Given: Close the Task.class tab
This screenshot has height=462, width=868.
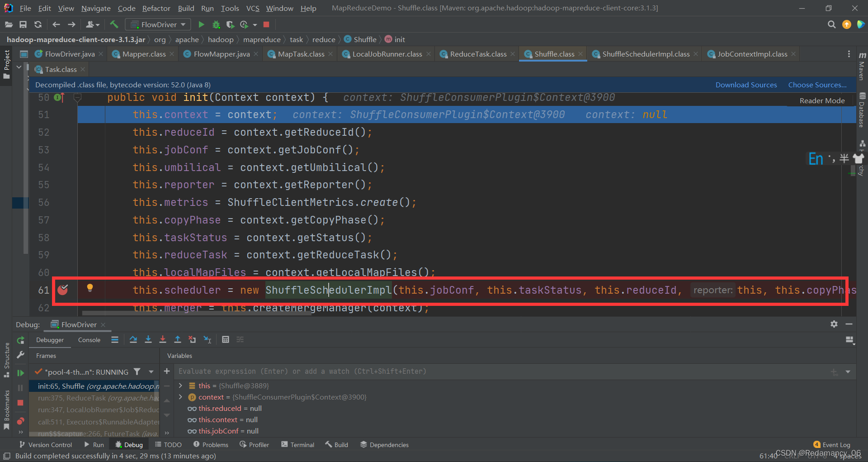Looking at the screenshot, I should (x=83, y=69).
